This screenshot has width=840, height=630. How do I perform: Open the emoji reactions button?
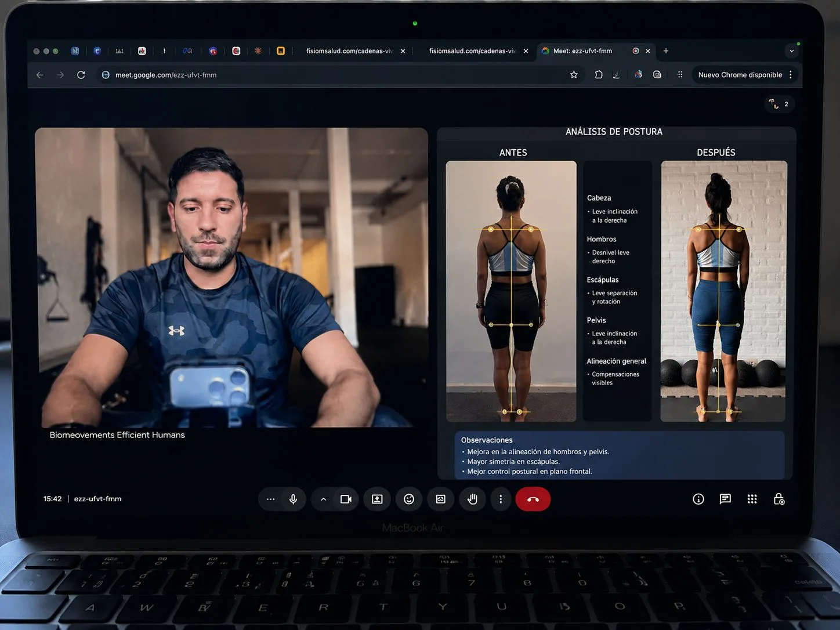point(409,499)
